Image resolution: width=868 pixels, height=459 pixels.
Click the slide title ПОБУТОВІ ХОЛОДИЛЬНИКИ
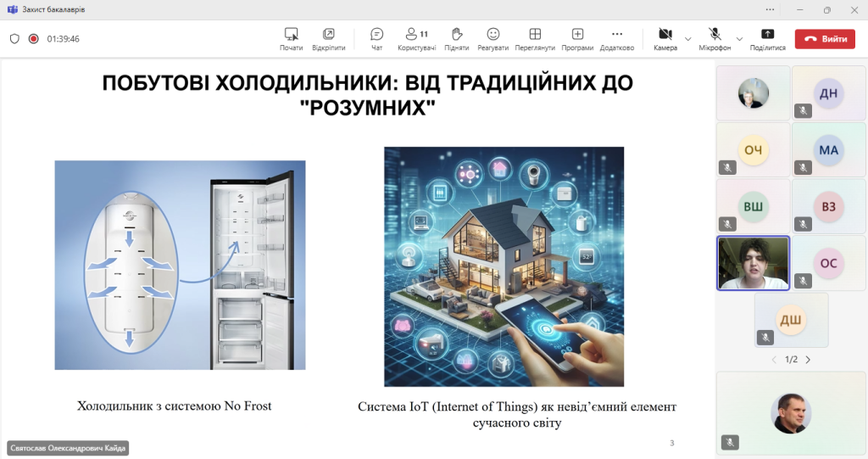pos(368,95)
